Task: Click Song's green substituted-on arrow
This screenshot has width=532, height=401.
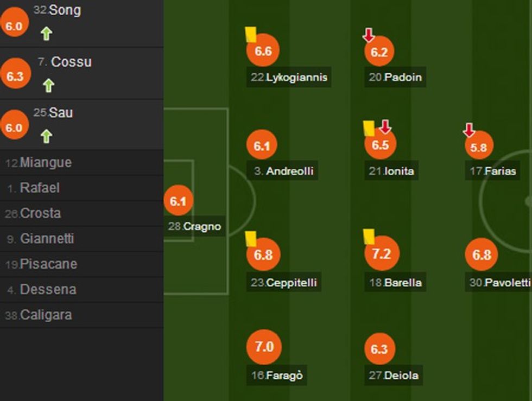Action: 46,34
